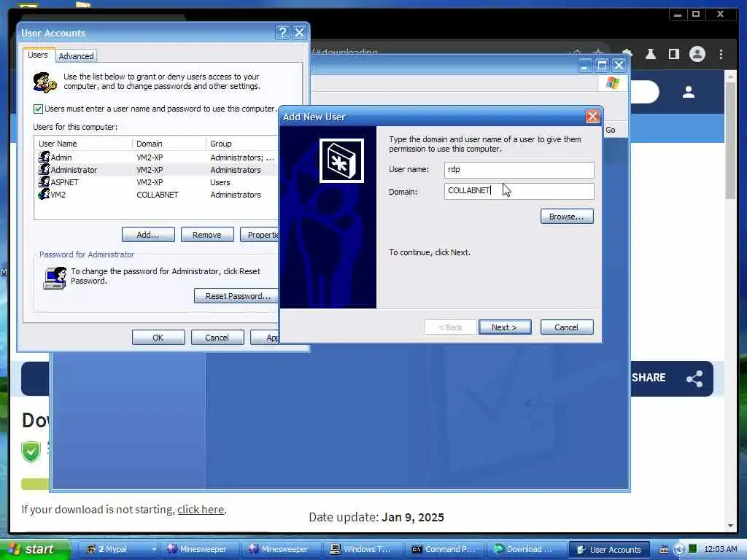
Task: Click the green shield checkmark icon
Action: tap(31, 452)
